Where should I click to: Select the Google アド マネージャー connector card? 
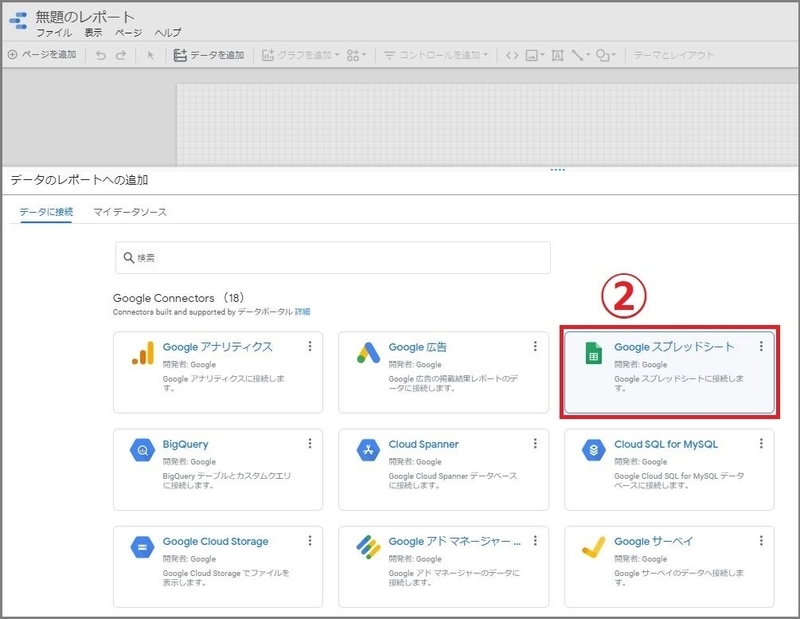443,567
